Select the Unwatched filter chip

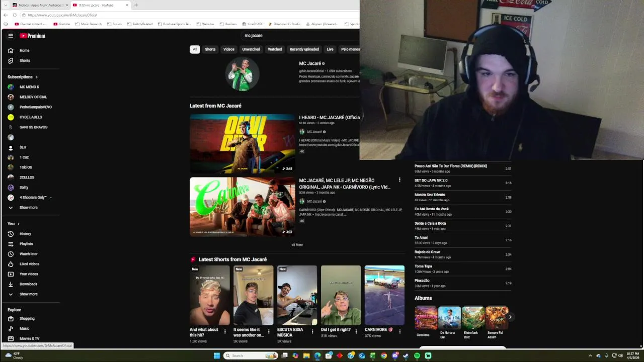251,49
